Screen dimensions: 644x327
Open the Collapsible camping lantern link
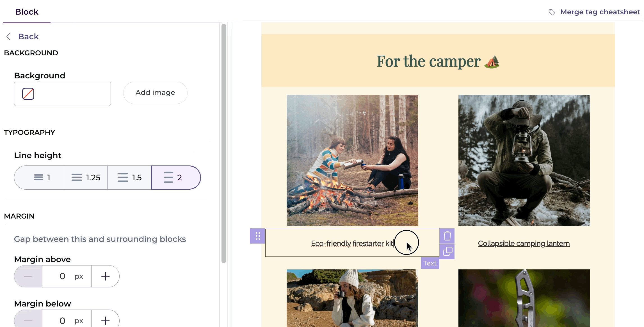click(524, 243)
